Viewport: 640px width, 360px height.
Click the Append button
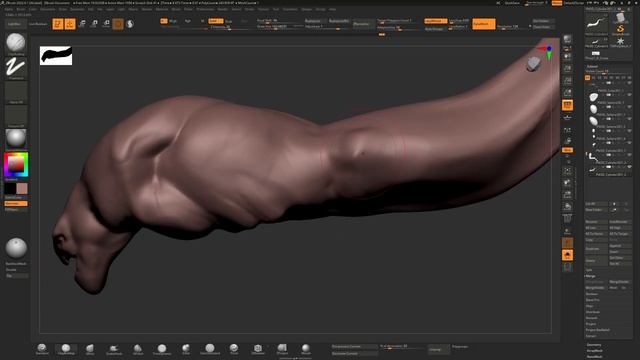[620, 246]
